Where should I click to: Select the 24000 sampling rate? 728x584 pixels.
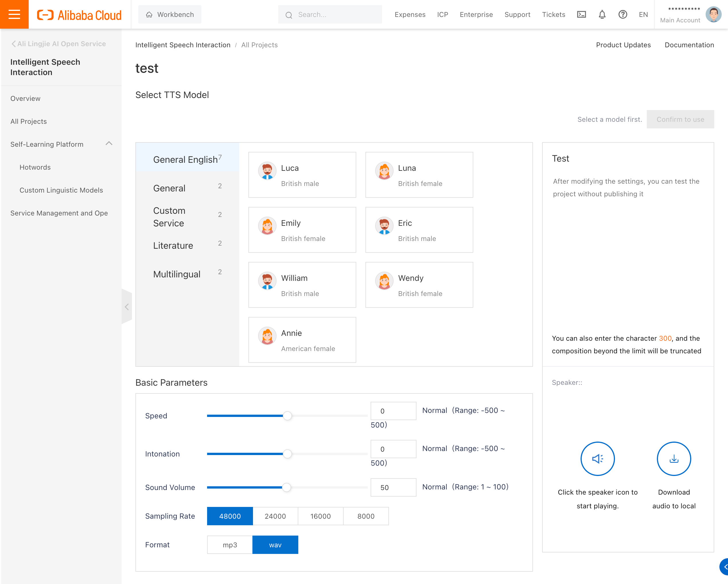(x=275, y=516)
